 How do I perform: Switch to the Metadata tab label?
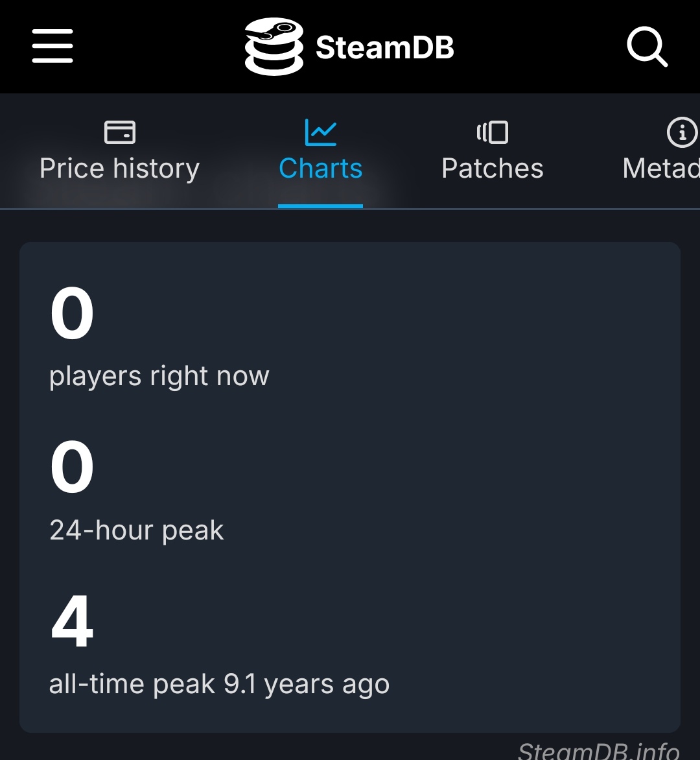click(x=661, y=169)
